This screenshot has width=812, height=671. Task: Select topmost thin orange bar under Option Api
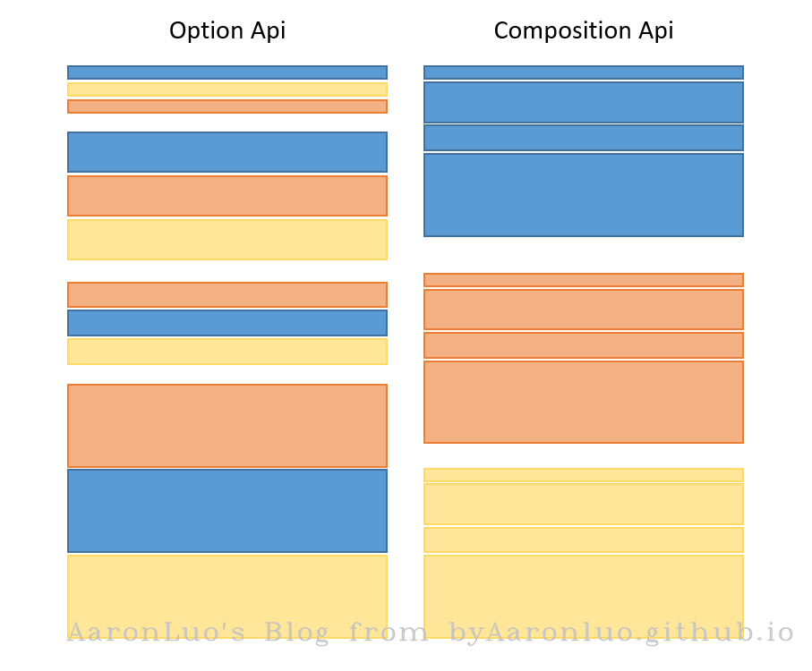pos(227,106)
